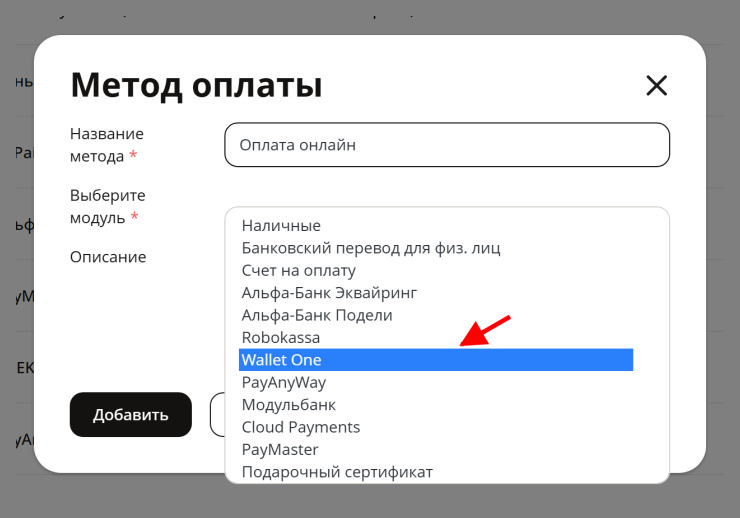Click the Добавить button
This screenshot has height=518, width=740.
(131, 415)
